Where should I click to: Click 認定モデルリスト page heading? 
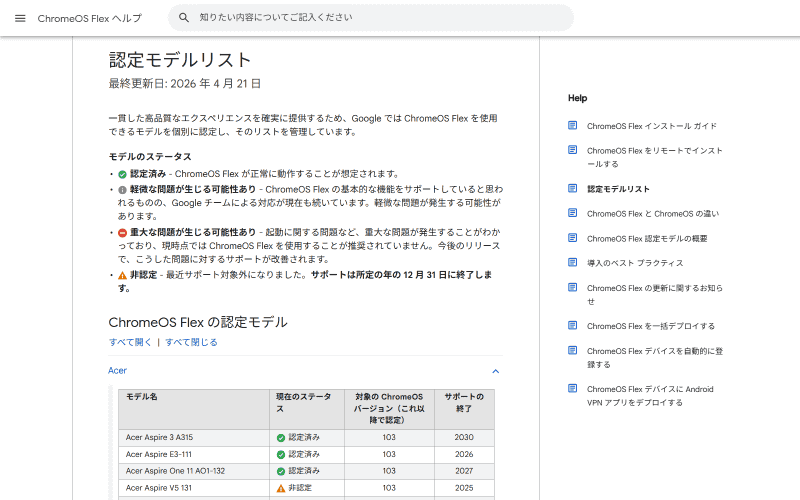[x=180, y=60]
